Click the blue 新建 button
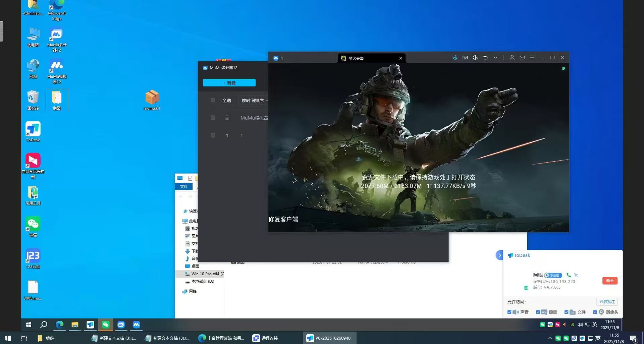 (229, 83)
